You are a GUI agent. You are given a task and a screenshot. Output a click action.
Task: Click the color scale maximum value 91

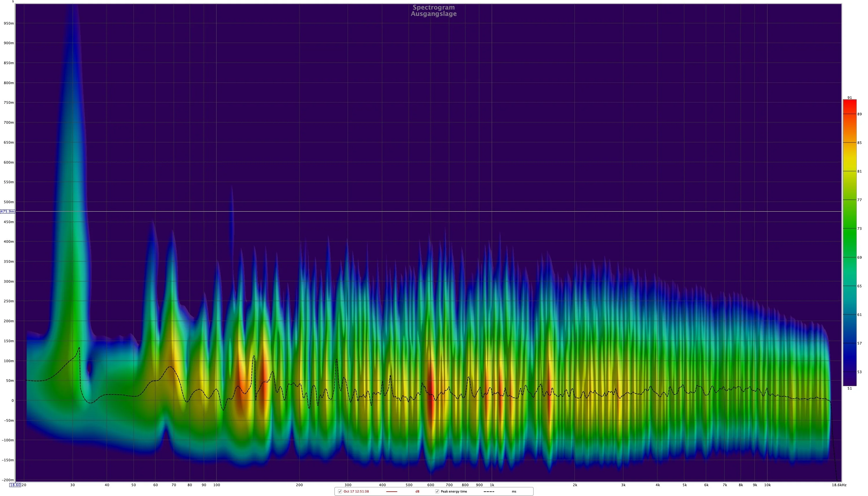pyautogui.click(x=849, y=97)
